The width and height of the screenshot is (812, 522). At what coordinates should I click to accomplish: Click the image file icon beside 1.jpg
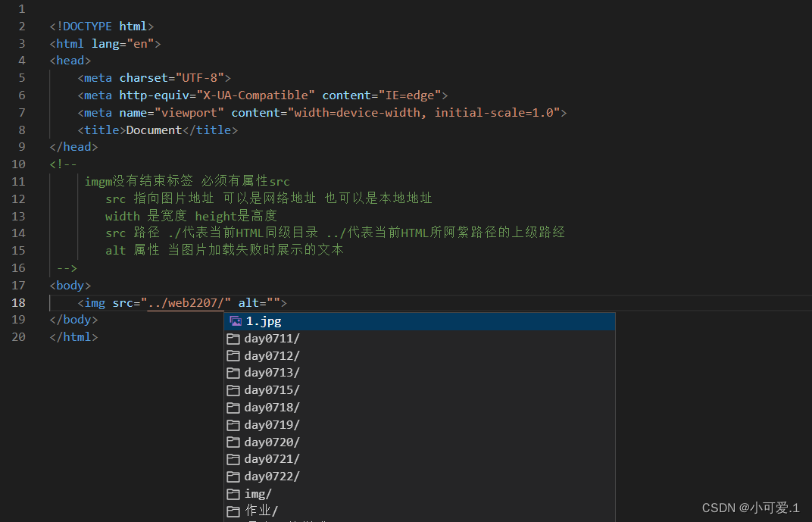click(235, 320)
